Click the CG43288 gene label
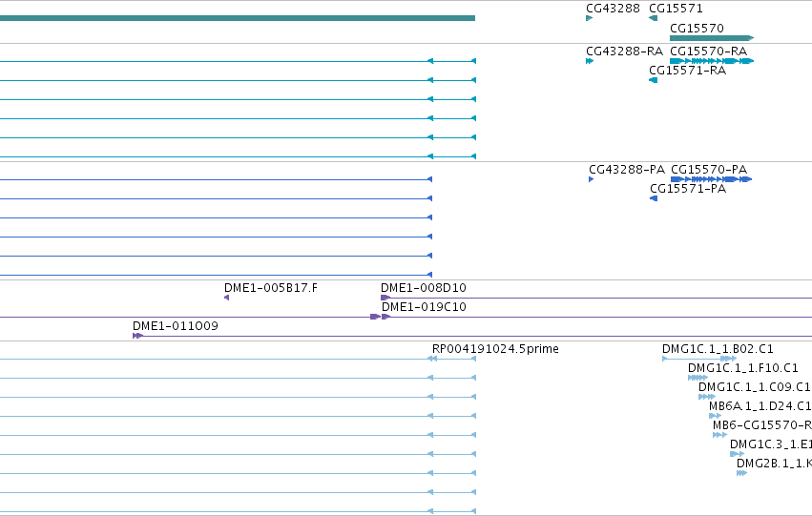Viewport: 812px width, 516px height. pyautogui.click(x=613, y=9)
